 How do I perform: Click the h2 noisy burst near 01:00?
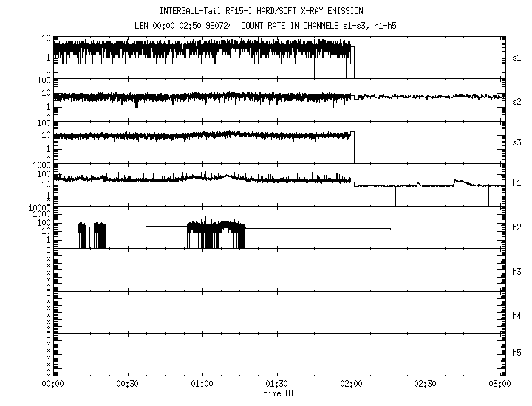[215, 232]
